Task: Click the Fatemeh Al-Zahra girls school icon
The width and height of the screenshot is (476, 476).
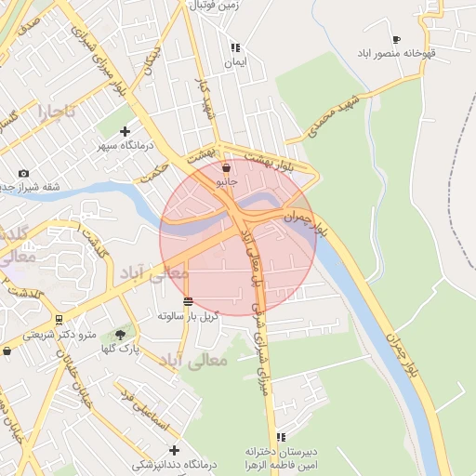Action: (x=281, y=437)
